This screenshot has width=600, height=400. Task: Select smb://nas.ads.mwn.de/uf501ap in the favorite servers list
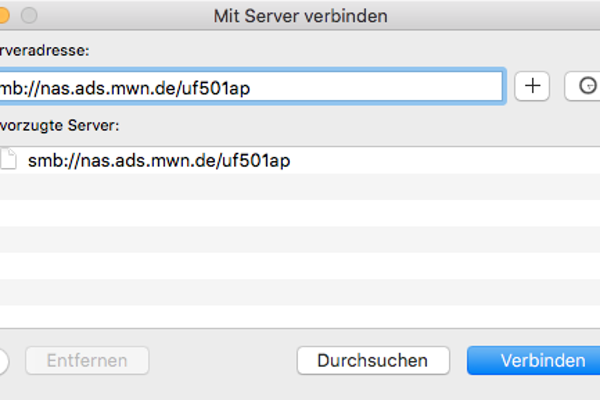point(159,160)
